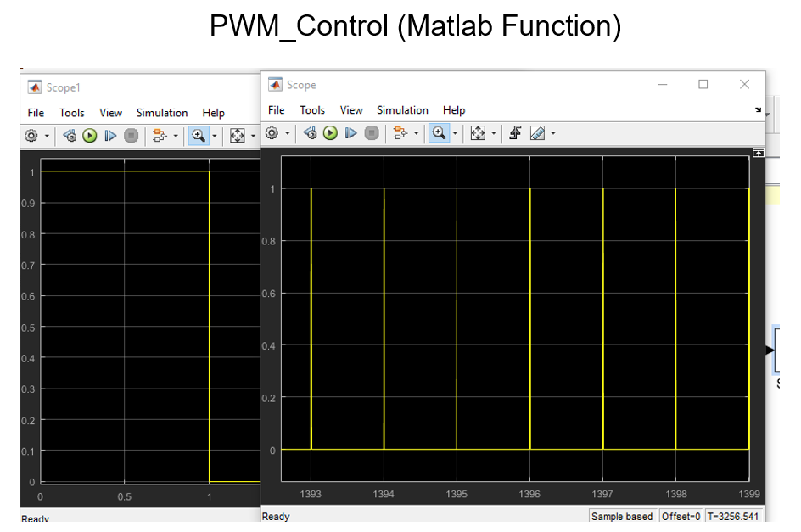Screen dimensions: 801x532
Task: Expand gear dropdown arrow in Scope window
Action: (287, 133)
